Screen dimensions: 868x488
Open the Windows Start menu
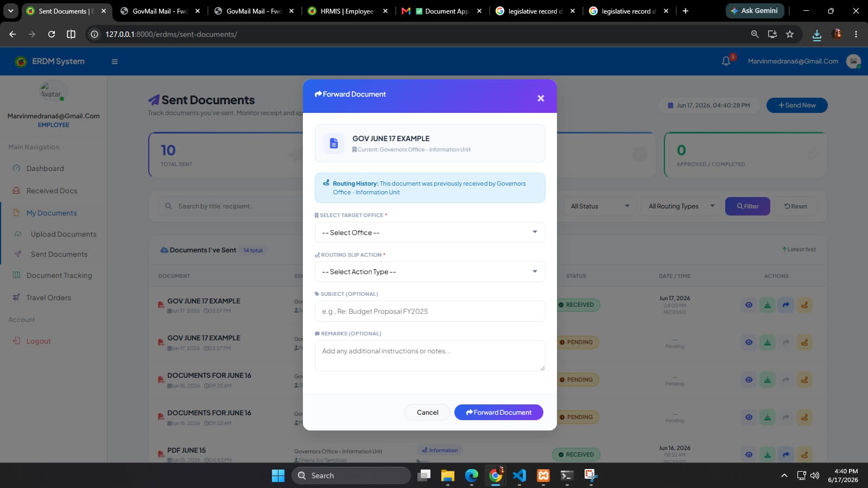278,476
